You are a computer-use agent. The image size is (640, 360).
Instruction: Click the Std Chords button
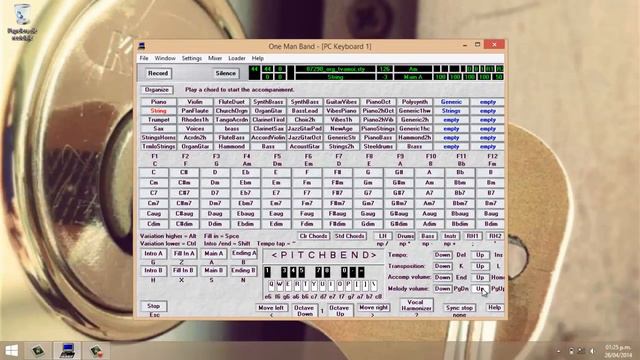(350, 236)
